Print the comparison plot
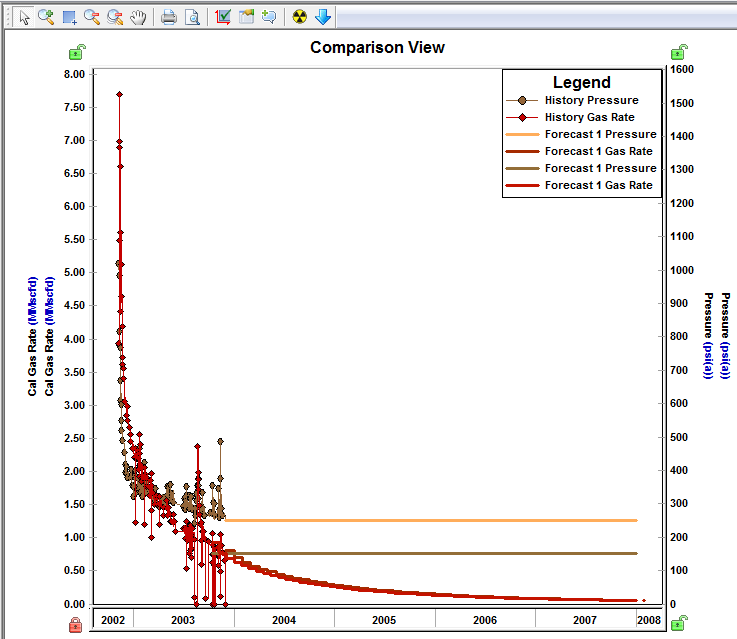Viewport: 737px width, 639px height. pos(169,16)
